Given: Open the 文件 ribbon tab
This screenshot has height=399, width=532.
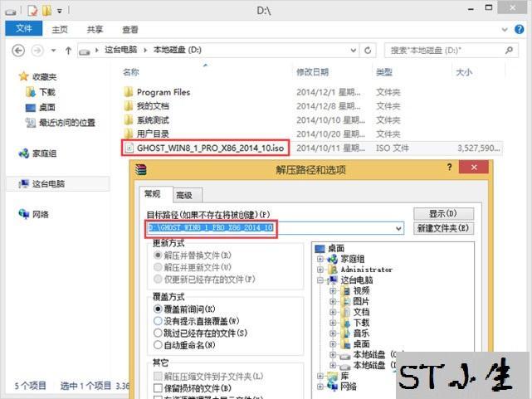Looking at the screenshot, I should tap(24, 28).
